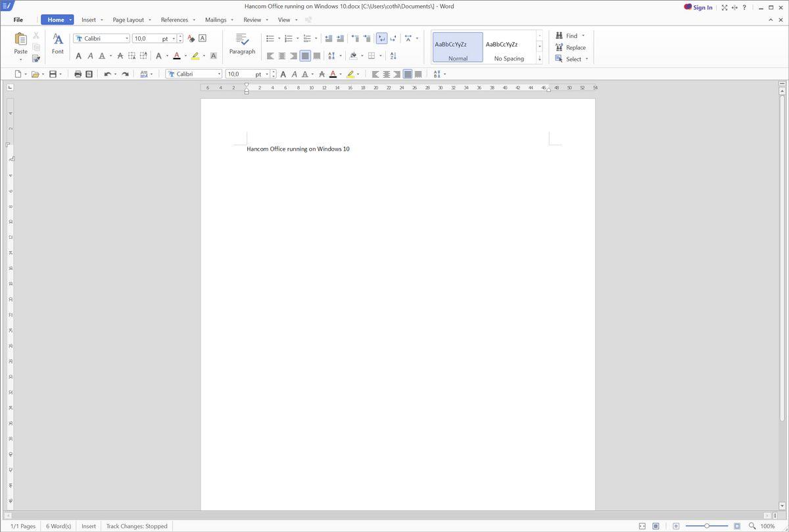Open the quick toolbar font name dropdown

[220, 74]
